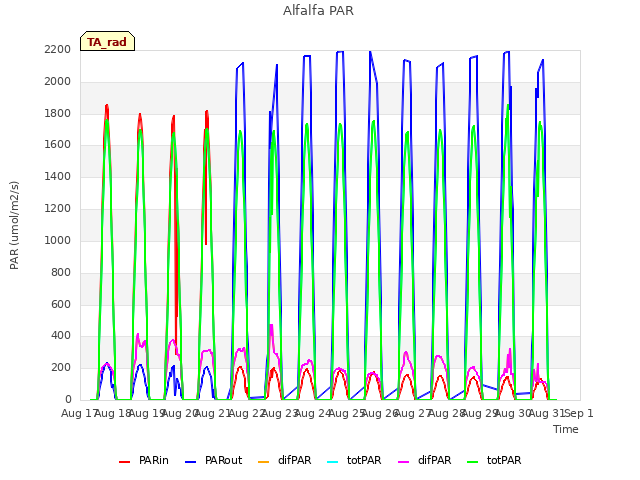Click the 2200 y-axis tick label
The image size is (640, 480).
(x=58, y=50)
